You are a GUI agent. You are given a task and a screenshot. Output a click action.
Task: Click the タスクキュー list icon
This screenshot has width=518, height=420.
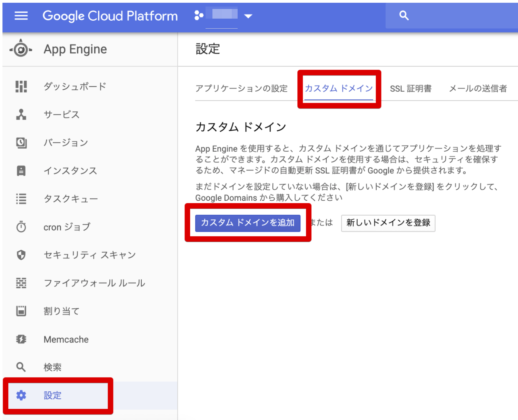[x=21, y=199]
